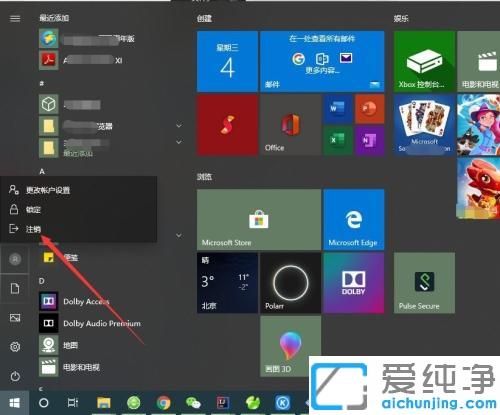Open the Settings gear in Start sidebar

15,347
